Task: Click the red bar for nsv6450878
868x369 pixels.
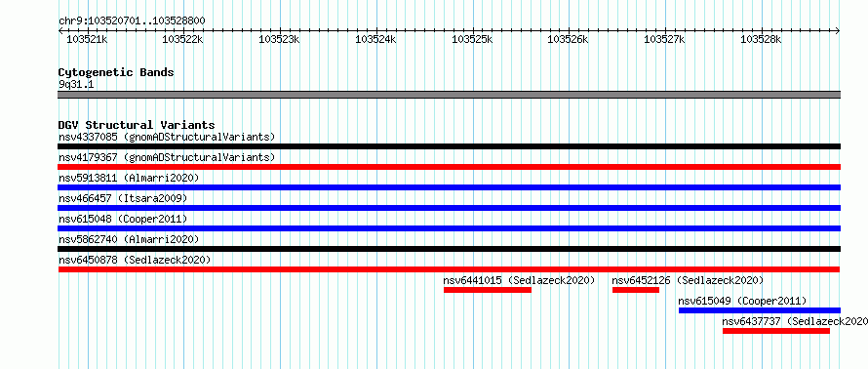Action: (449, 269)
